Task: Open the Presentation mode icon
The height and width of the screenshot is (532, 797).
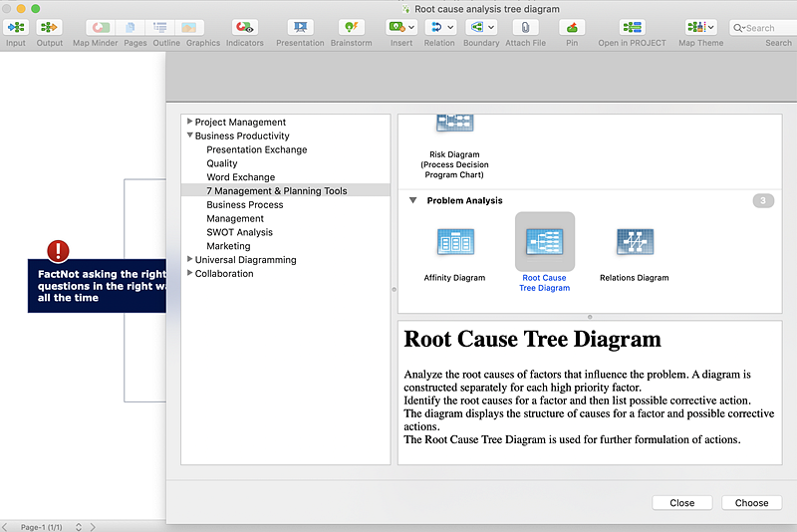Action: (300, 28)
